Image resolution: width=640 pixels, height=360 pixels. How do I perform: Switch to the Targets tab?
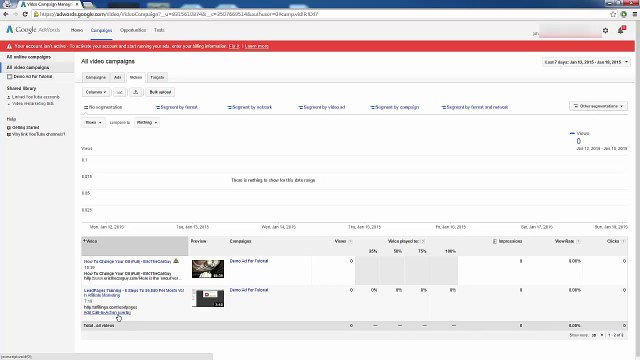pyautogui.click(x=157, y=77)
